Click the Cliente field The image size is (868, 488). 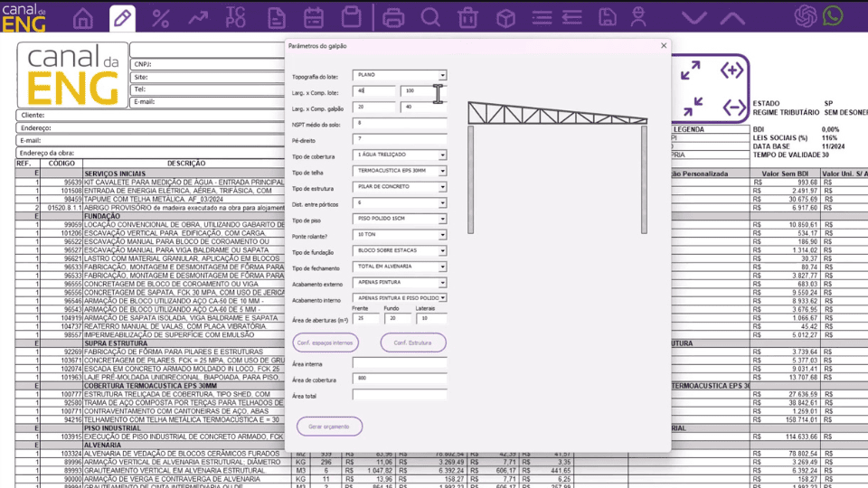[150, 115]
